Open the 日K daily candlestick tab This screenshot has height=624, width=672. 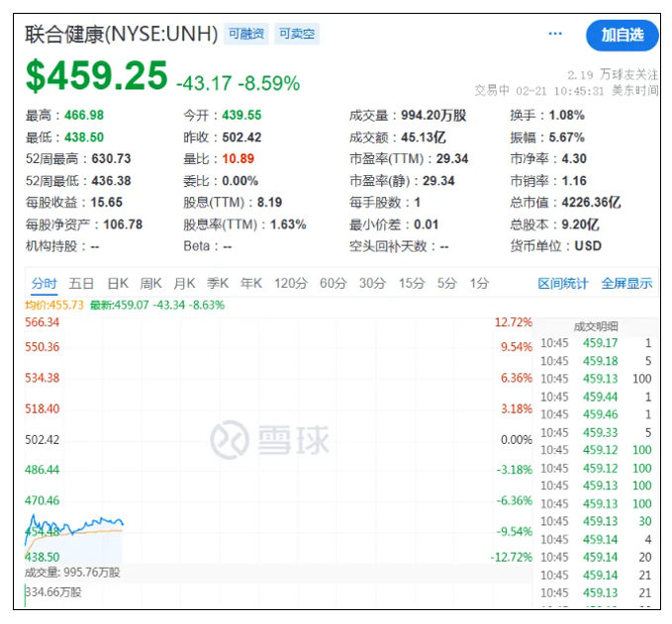coord(118,284)
